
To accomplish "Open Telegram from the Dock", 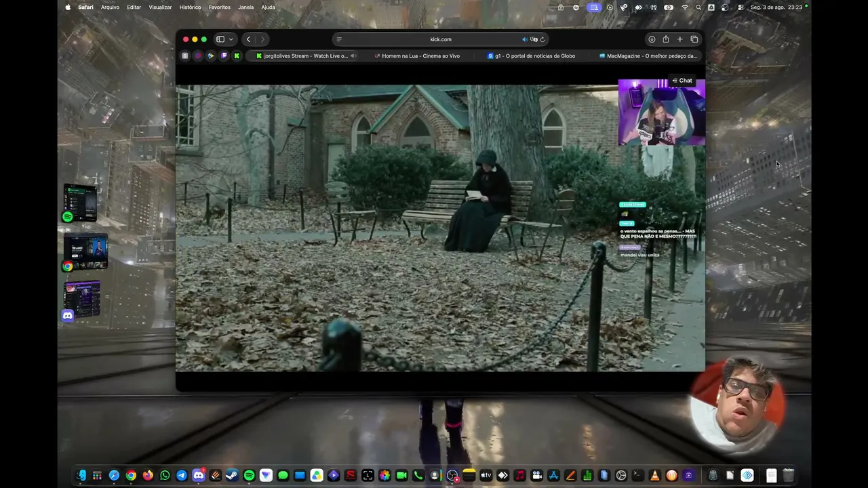I will point(182,475).
